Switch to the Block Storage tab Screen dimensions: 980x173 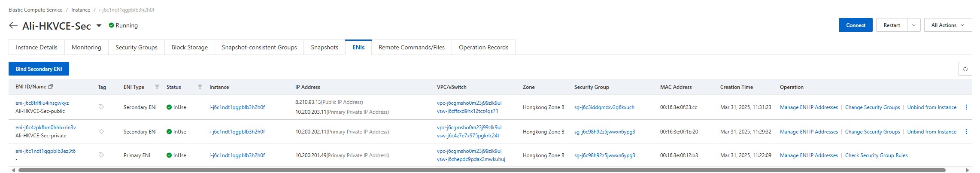190,47
